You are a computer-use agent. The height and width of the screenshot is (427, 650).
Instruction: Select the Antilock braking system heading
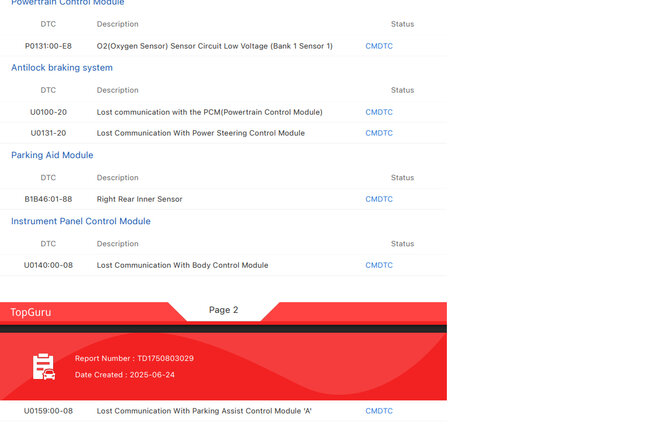coord(62,68)
